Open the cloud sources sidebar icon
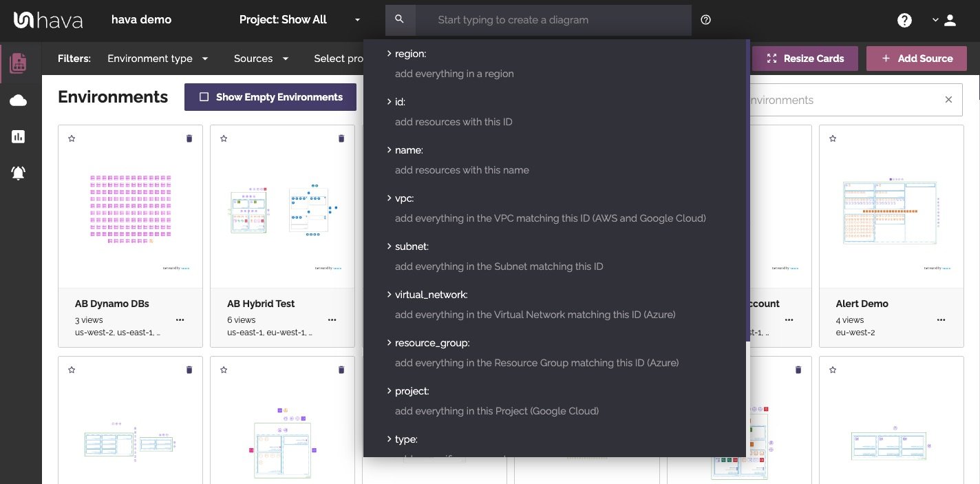Image resolution: width=980 pixels, height=484 pixels. tap(19, 101)
